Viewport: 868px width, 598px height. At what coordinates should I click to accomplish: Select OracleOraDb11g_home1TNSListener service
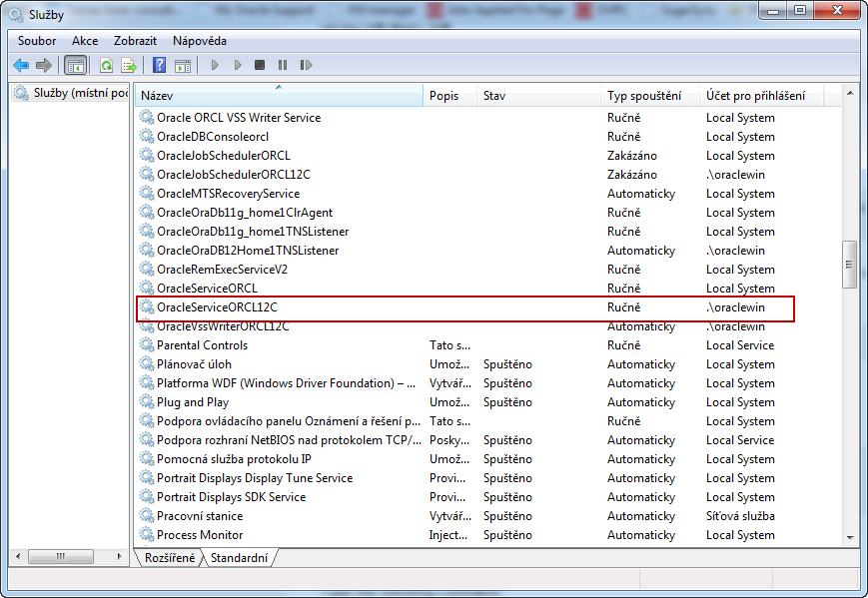tap(253, 232)
